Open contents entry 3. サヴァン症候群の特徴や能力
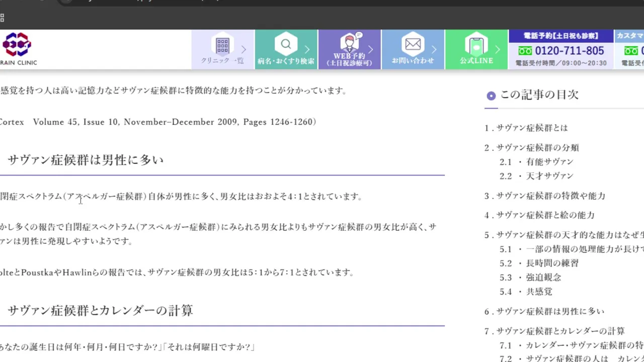 click(x=545, y=196)
